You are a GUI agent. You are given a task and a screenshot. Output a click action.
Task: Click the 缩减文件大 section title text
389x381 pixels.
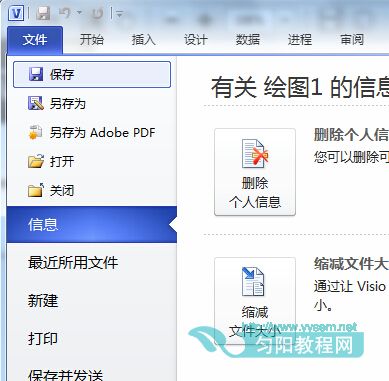coord(351,264)
